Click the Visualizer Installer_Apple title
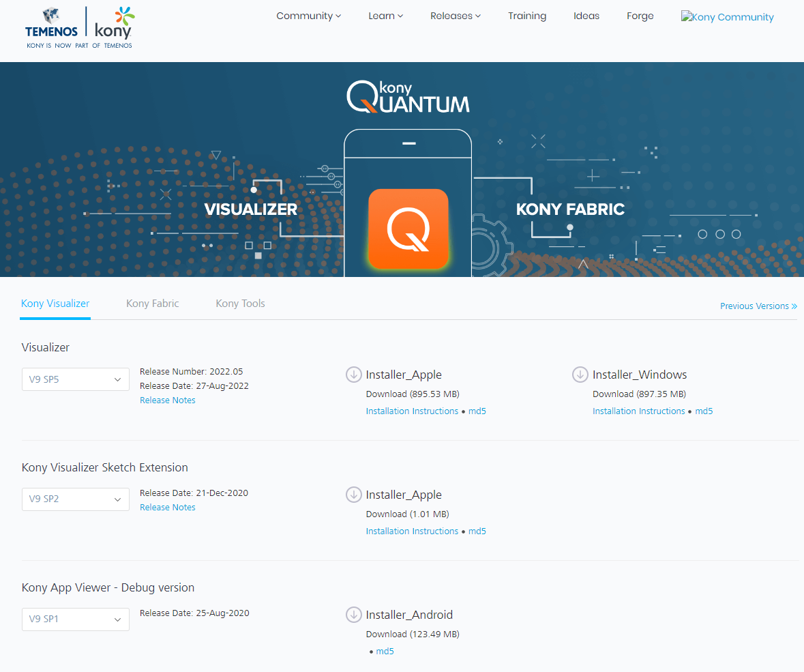 (404, 375)
